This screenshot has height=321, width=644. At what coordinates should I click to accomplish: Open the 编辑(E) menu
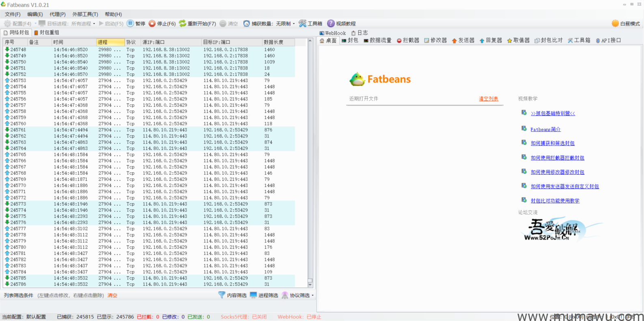tap(35, 14)
